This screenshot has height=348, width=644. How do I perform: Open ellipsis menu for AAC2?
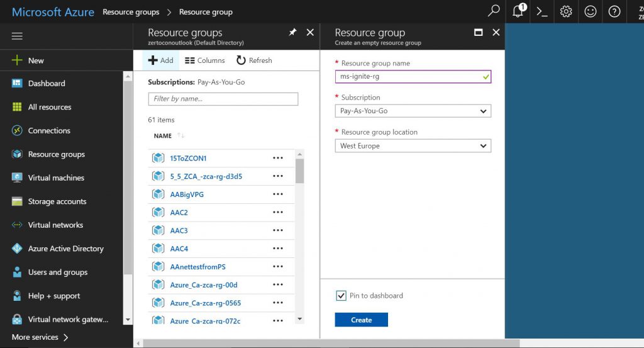point(278,212)
